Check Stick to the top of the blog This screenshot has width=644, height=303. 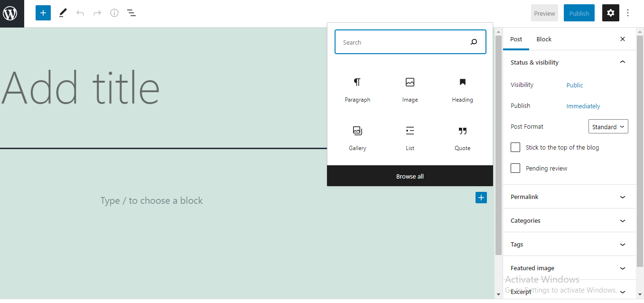[x=515, y=147]
